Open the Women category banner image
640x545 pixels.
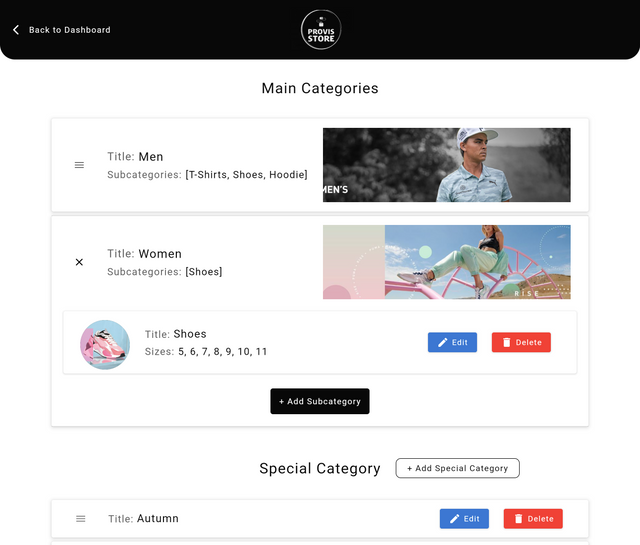[x=447, y=262]
